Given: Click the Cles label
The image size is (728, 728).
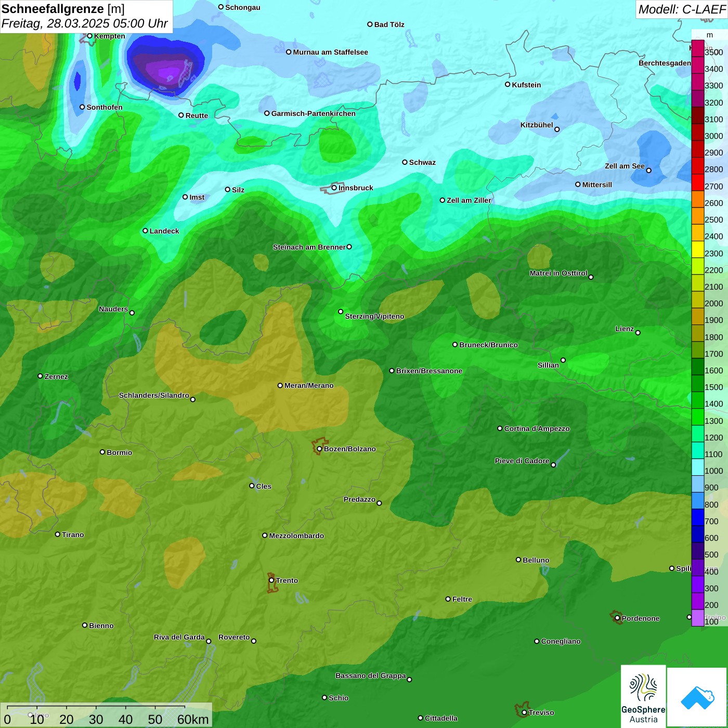Looking at the screenshot, I should [x=264, y=486].
